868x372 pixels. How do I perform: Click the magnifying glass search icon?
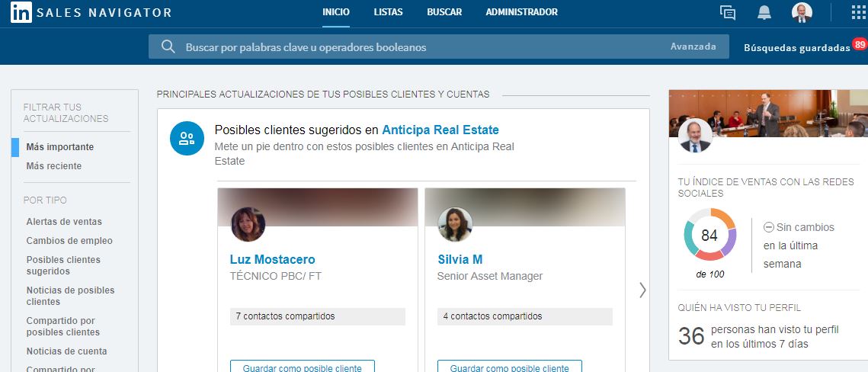pyautogui.click(x=168, y=46)
